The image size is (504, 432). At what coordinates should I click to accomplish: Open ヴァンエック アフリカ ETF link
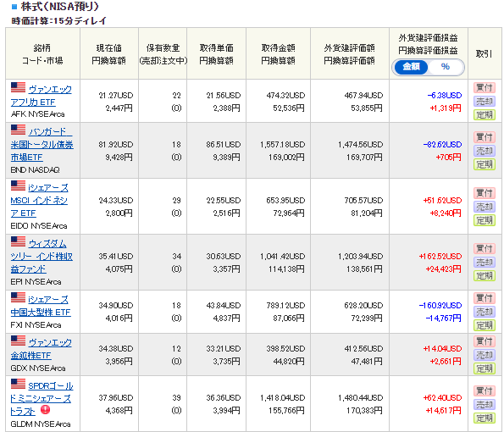[42, 96]
